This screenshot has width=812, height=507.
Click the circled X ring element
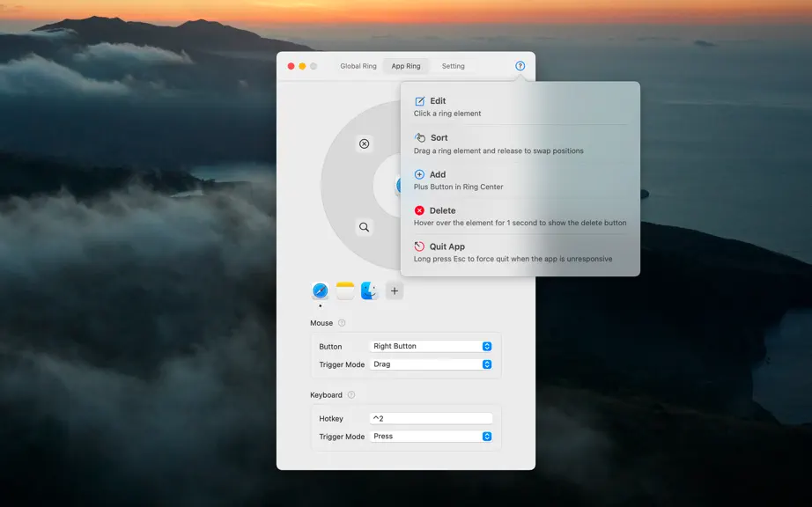click(x=364, y=143)
